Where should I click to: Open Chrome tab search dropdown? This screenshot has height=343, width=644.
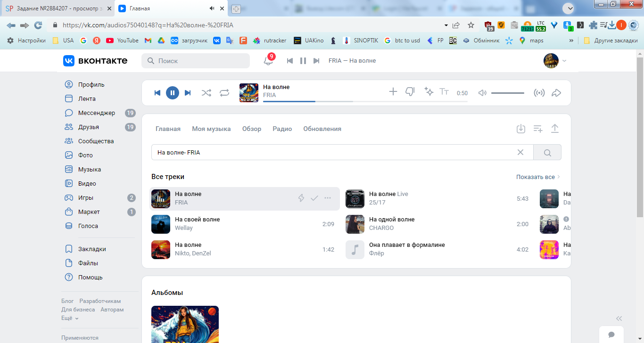pos(569,8)
